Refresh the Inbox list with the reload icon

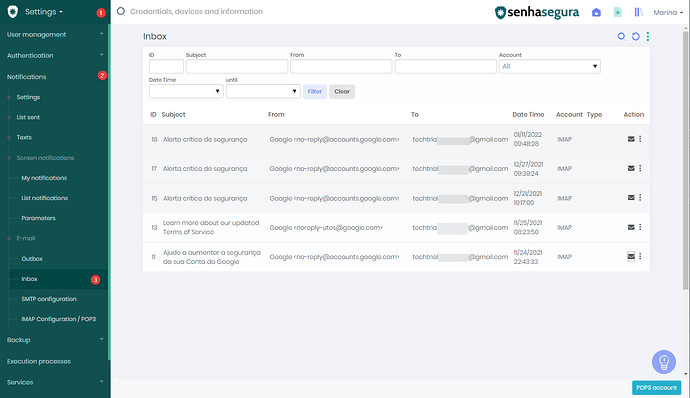635,37
